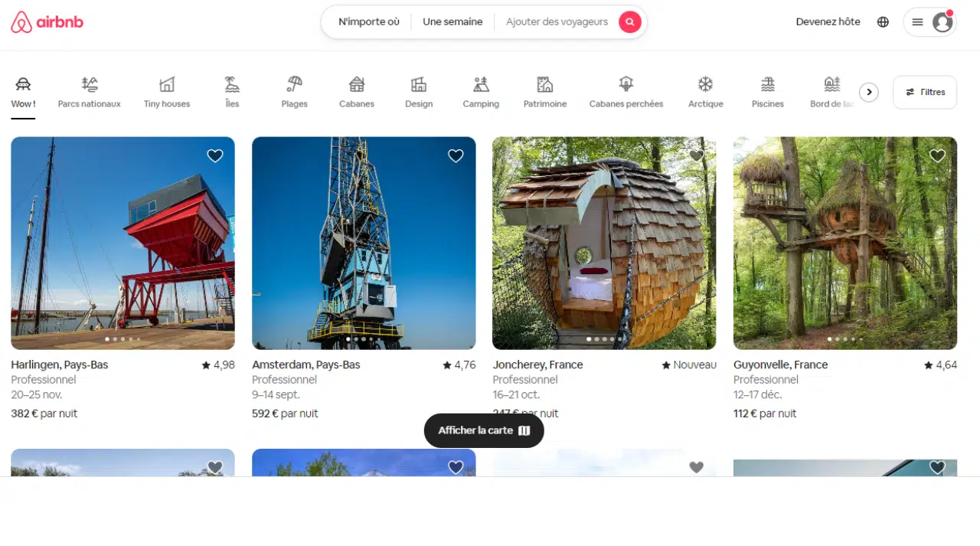Screen dimensions: 980x546
Task: Open the Une semaine date selector
Action: tap(452, 22)
